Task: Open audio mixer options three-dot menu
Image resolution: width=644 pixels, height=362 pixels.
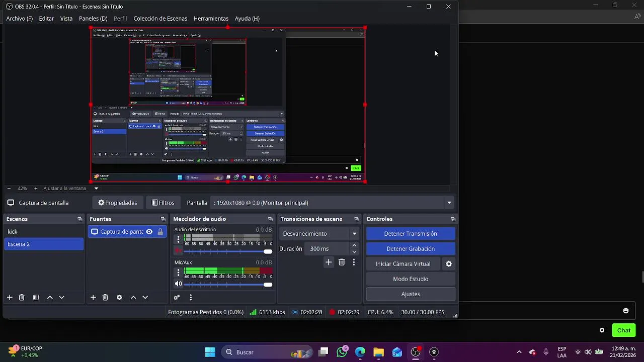Action: 191,297
